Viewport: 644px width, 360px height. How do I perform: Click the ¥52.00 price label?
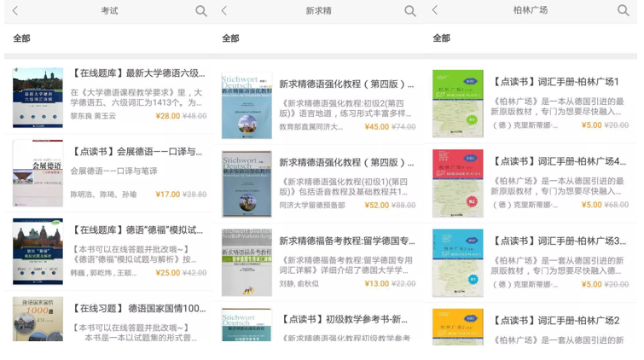[x=377, y=205]
